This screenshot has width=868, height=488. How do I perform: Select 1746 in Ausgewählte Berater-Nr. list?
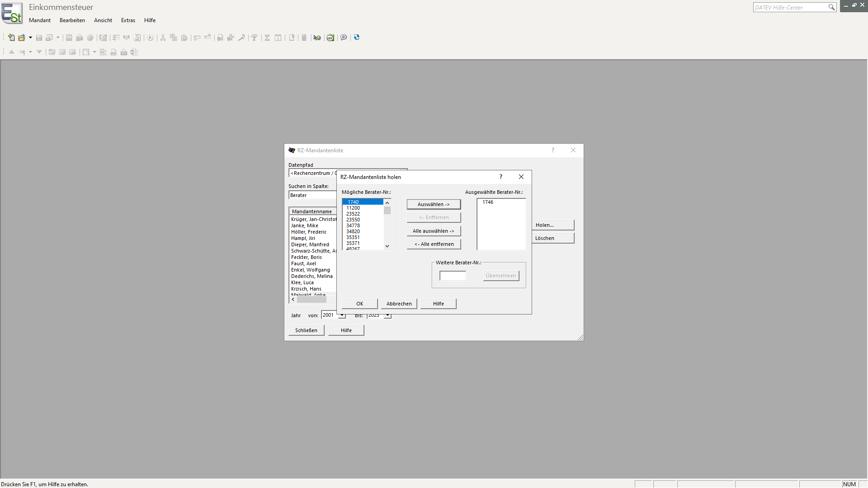pos(488,202)
